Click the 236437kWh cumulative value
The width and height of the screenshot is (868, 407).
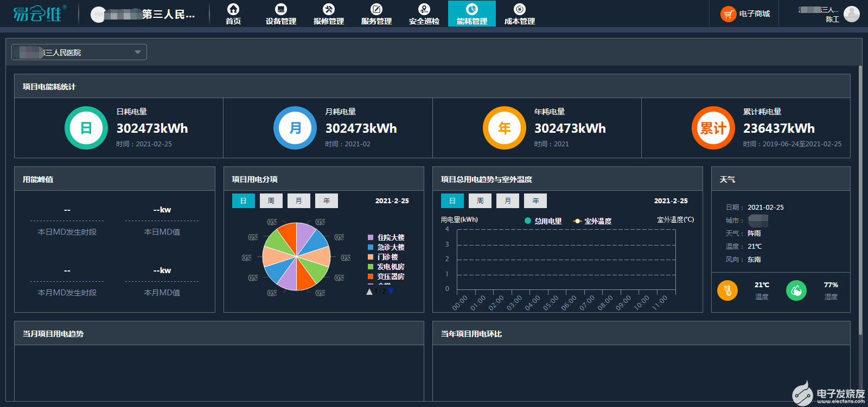pos(779,128)
